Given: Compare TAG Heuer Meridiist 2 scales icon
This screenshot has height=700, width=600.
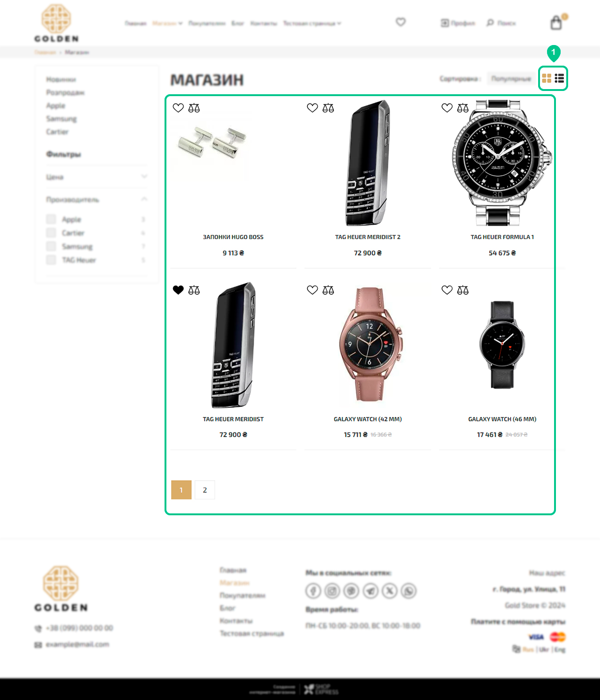Looking at the screenshot, I should point(328,108).
